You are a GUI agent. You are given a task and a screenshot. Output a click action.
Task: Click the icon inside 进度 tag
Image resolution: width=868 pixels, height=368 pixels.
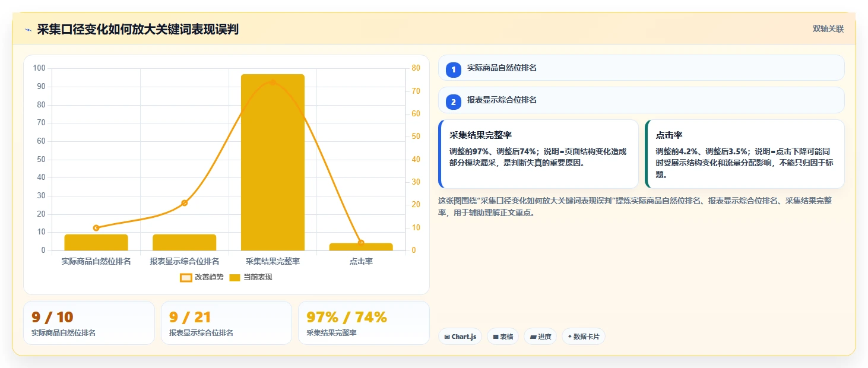coord(533,337)
